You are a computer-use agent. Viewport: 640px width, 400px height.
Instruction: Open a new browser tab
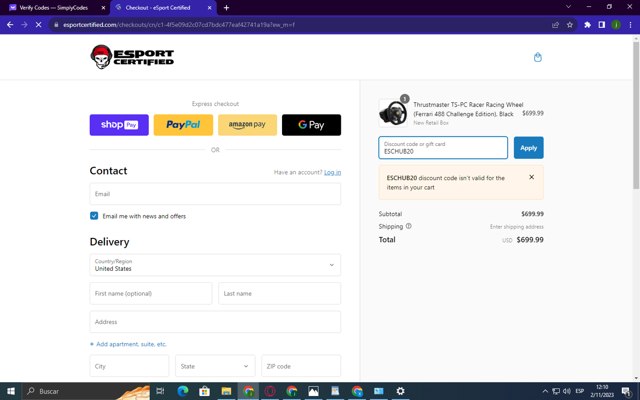[x=227, y=8]
